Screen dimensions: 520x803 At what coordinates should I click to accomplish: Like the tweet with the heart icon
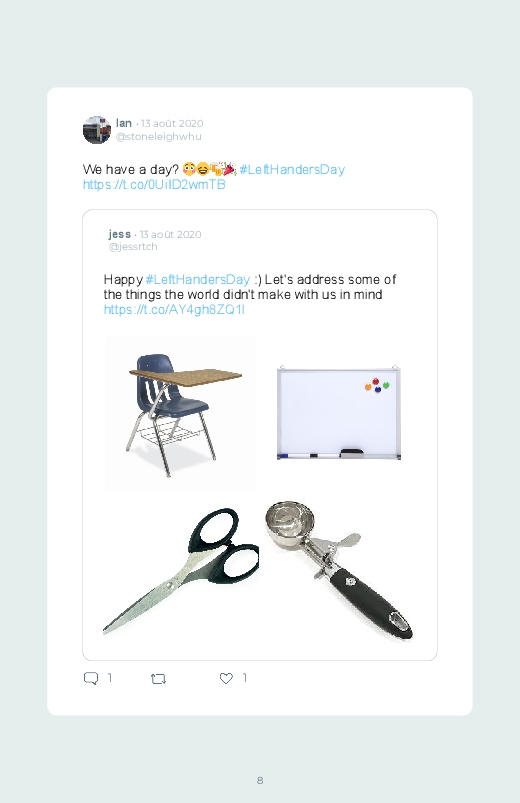coord(226,678)
